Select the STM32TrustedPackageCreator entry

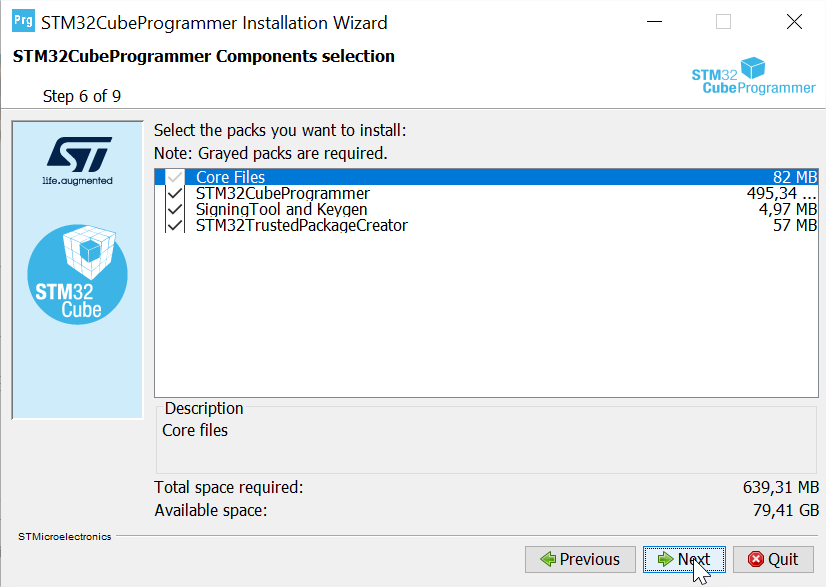301,226
